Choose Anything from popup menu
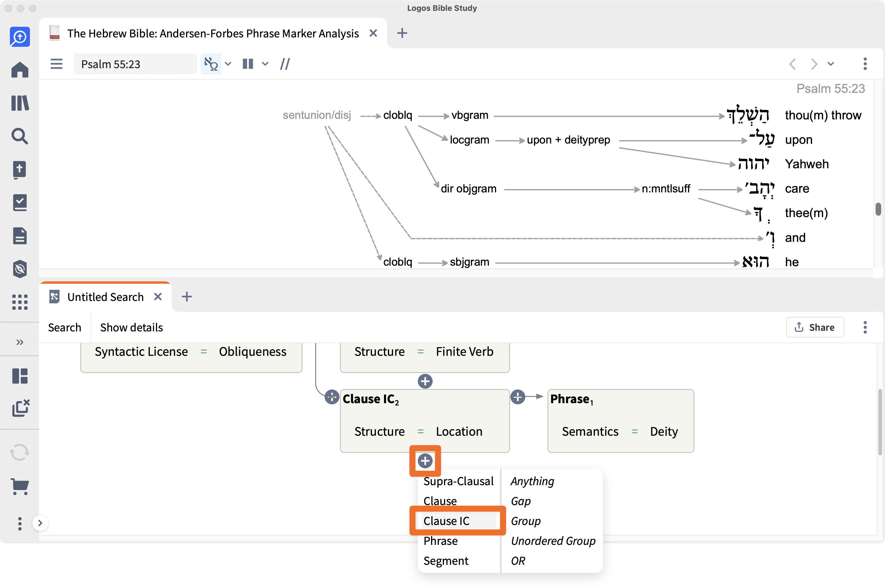This screenshot has width=885, height=588. coord(532,481)
